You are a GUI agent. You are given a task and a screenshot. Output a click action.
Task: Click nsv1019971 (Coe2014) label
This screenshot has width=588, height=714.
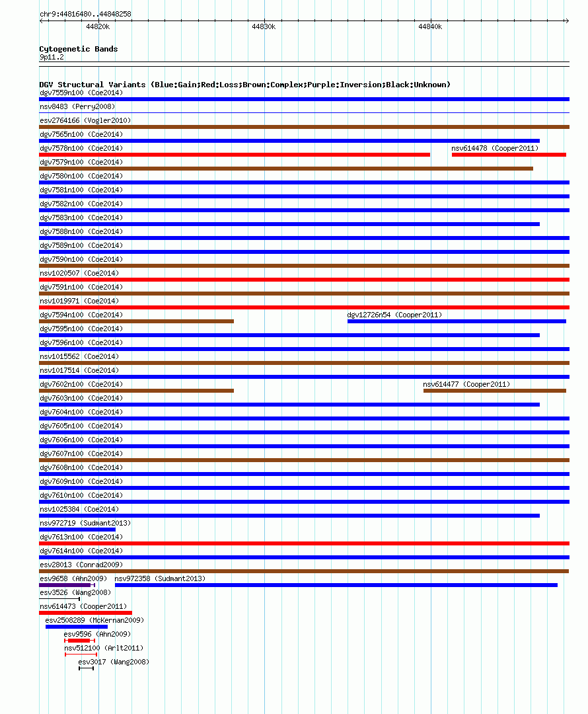[x=79, y=301]
